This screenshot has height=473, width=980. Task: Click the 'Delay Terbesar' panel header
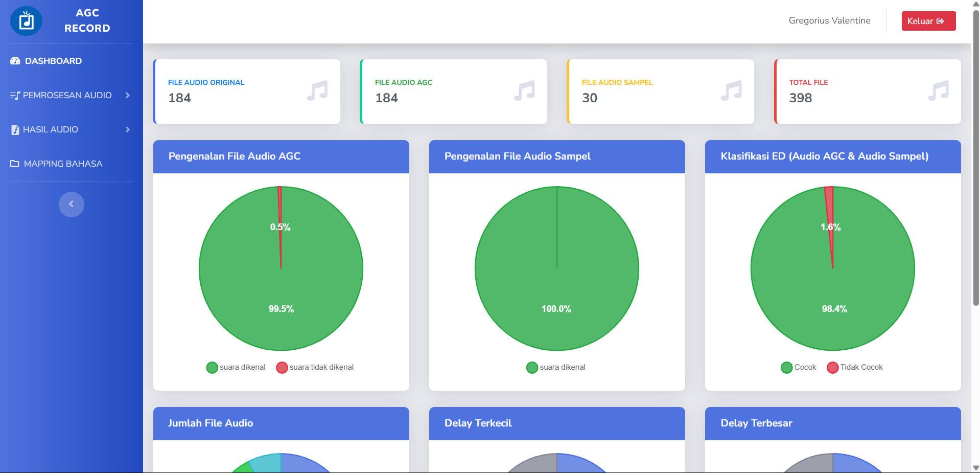pyautogui.click(x=833, y=423)
